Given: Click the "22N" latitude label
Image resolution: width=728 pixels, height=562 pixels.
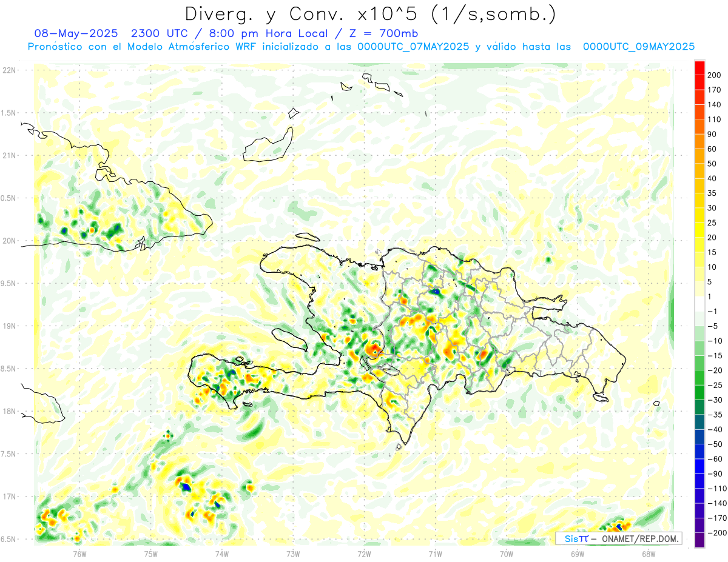Looking at the screenshot, I should 9,70.
